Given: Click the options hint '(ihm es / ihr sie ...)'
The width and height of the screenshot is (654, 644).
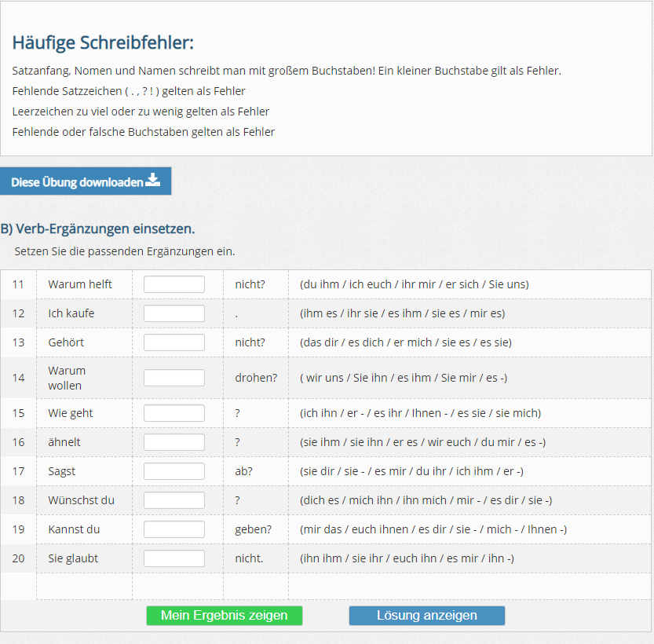Looking at the screenshot, I should (x=402, y=313).
